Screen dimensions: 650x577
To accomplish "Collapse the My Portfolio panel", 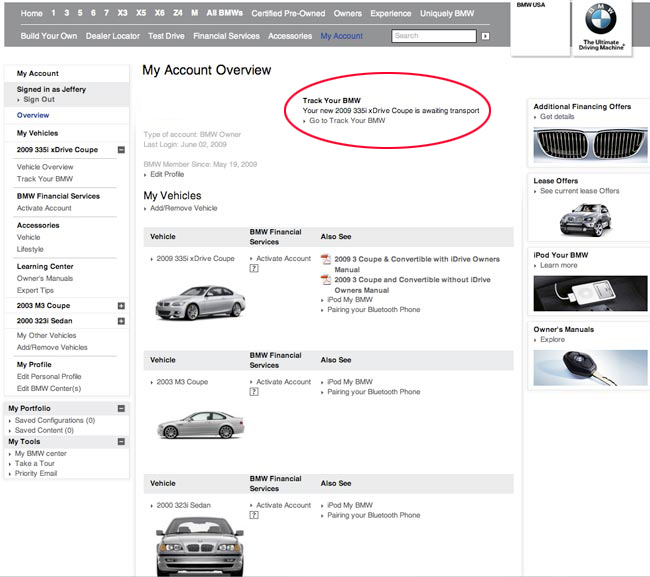I will 121,408.
